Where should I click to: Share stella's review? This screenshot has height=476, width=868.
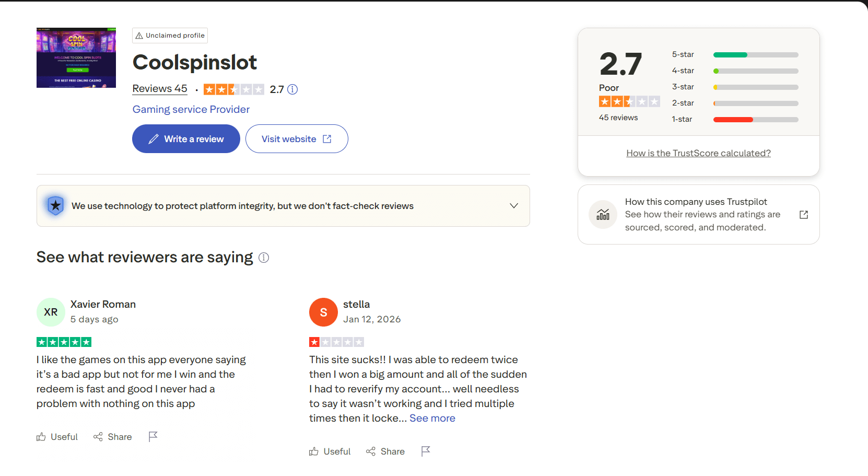385,451
